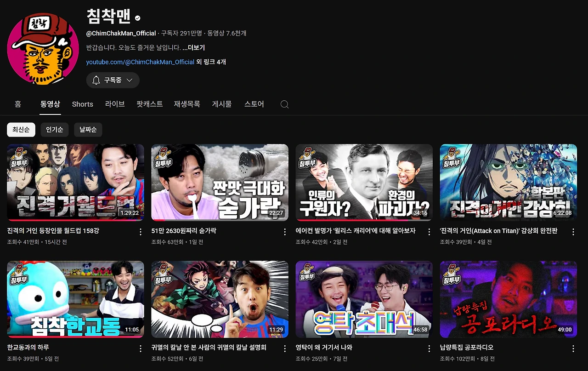Play the 진격거월드컵 thumbnail video

point(76,183)
